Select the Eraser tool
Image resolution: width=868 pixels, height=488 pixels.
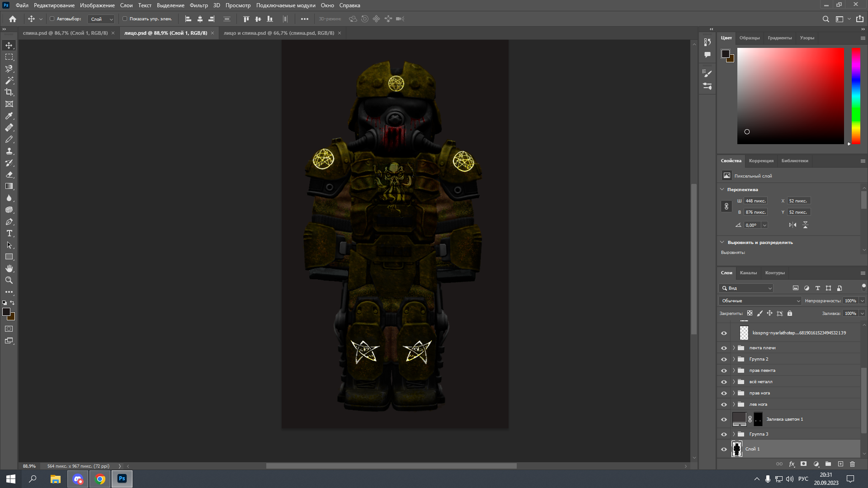9,174
